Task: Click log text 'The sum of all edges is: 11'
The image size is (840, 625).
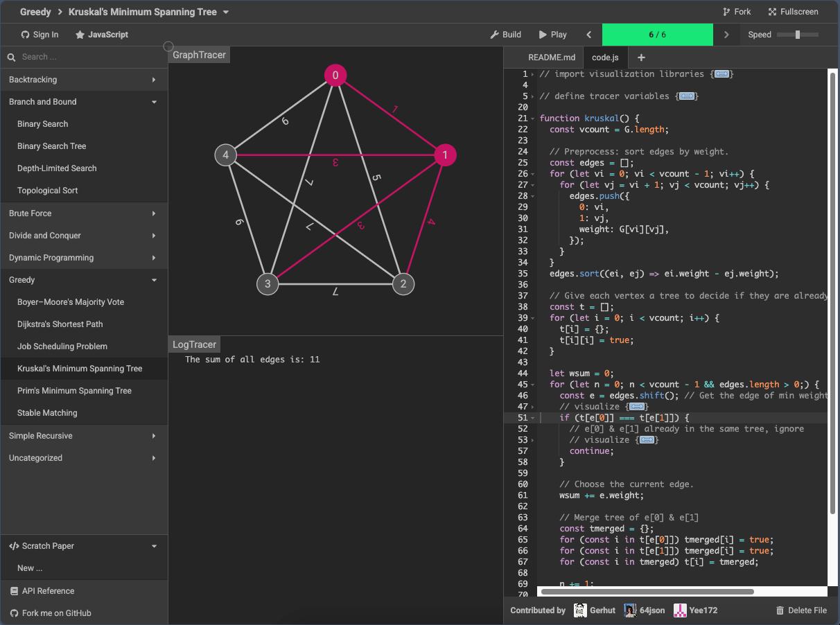Action: click(x=252, y=360)
